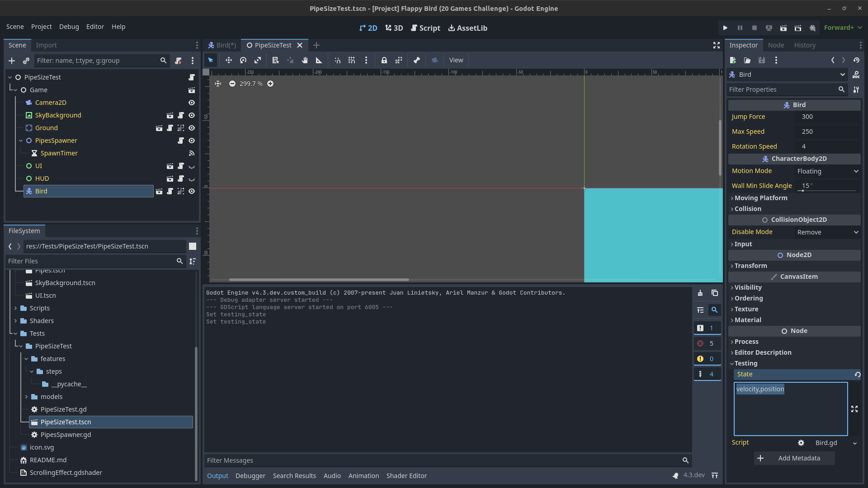Zoom in the 2D viewport
The image size is (868, 488).
(270, 84)
